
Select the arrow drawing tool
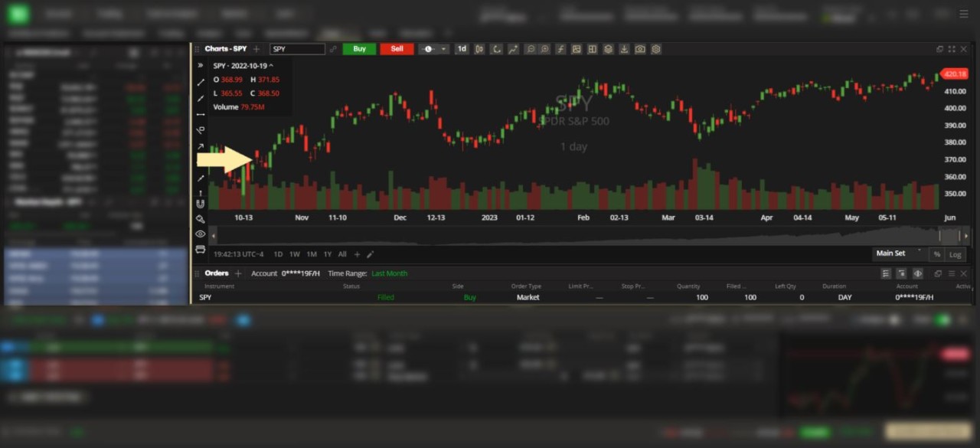point(201,146)
